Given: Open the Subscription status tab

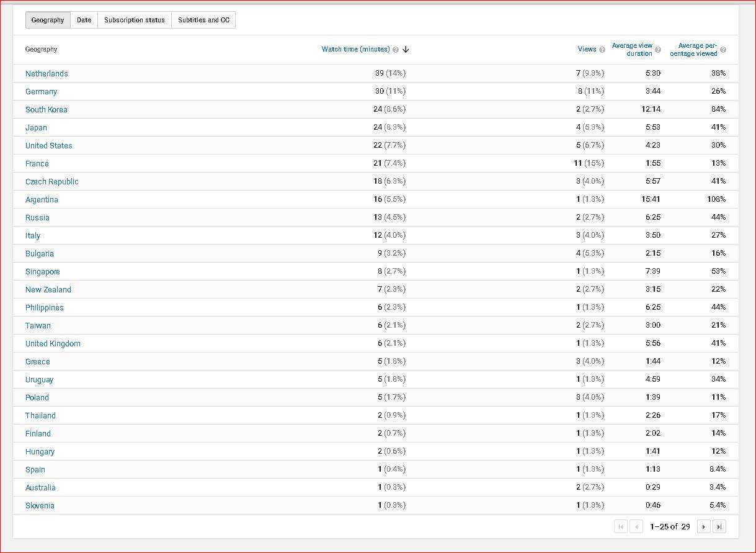Looking at the screenshot, I should tap(134, 20).
